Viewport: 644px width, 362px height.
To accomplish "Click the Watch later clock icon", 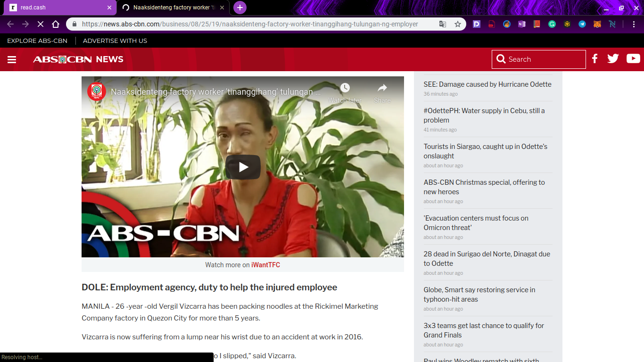I will coord(345,88).
